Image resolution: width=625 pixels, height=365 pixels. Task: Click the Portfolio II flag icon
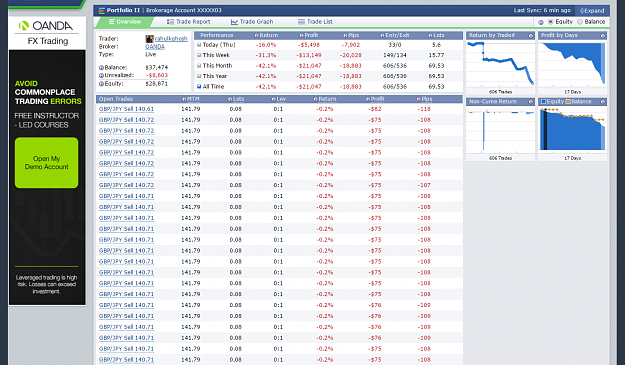(102, 10)
